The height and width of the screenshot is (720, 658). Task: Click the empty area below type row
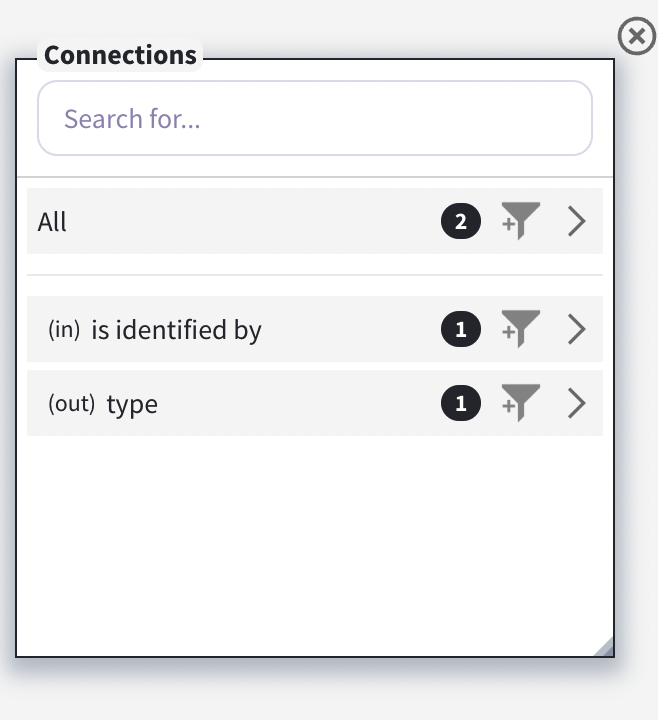point(315,540)
